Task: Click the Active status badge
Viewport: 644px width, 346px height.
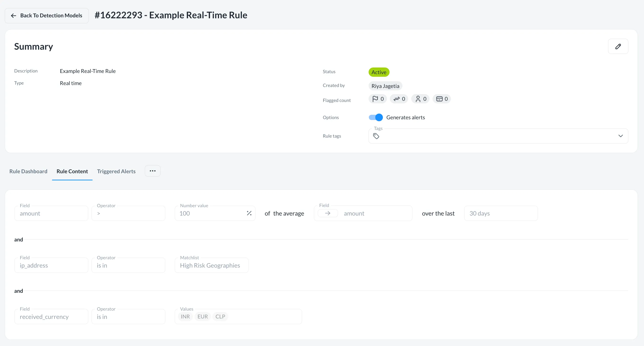Action: coord(379,72)
